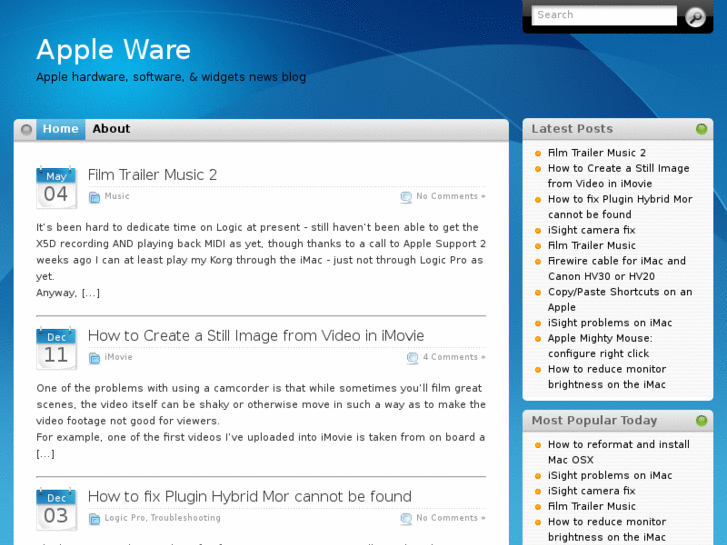Open the About tab

(111, 129)
